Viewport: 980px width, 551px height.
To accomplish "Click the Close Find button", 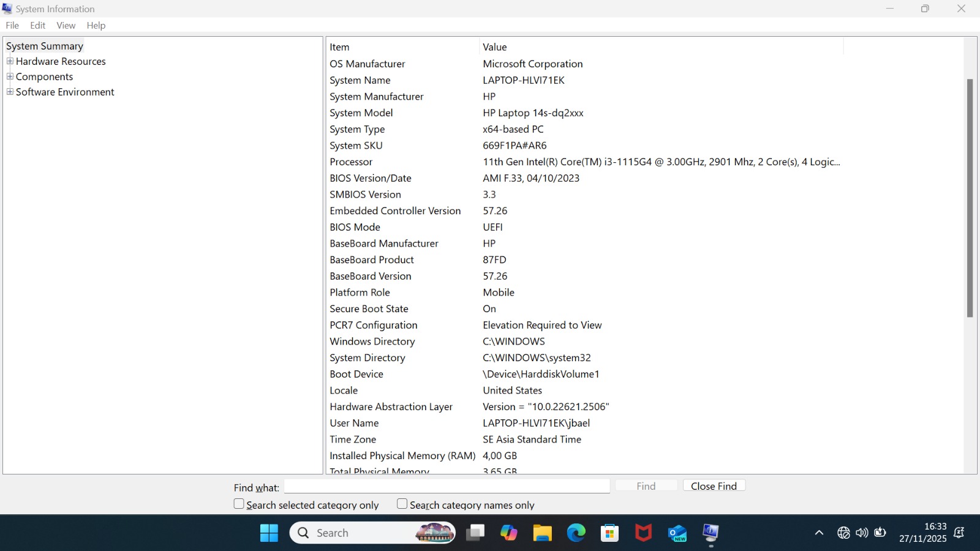I will [x=714, y=485].
